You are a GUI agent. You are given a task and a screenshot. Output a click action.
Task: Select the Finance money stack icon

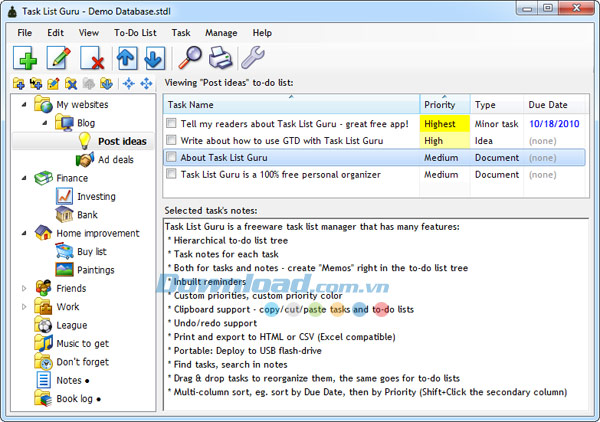pos(43,178)
